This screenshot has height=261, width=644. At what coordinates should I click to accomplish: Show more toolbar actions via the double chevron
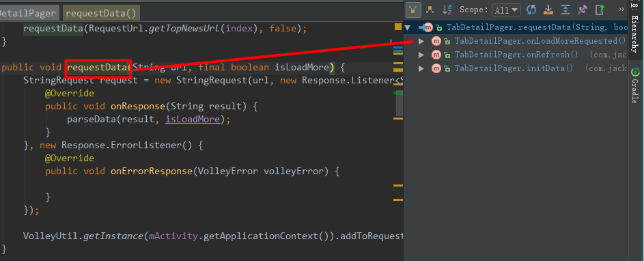(x=621, y=10)
